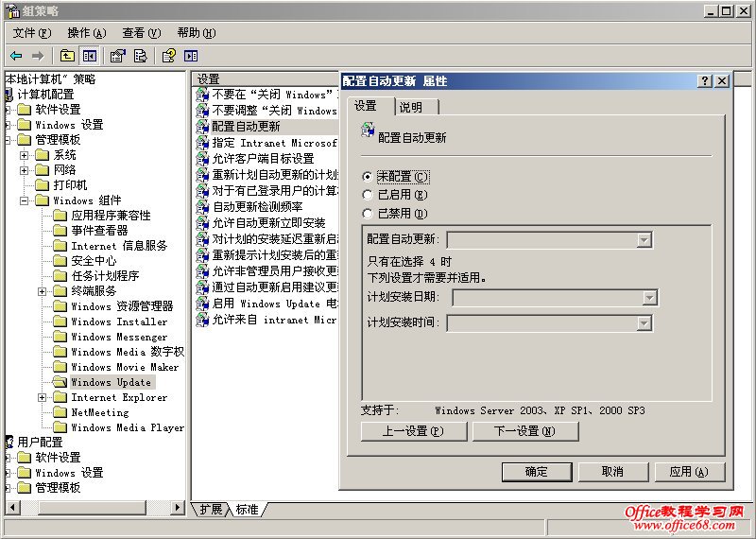Click the Export list toolbar icon

[x=140, y=56]
